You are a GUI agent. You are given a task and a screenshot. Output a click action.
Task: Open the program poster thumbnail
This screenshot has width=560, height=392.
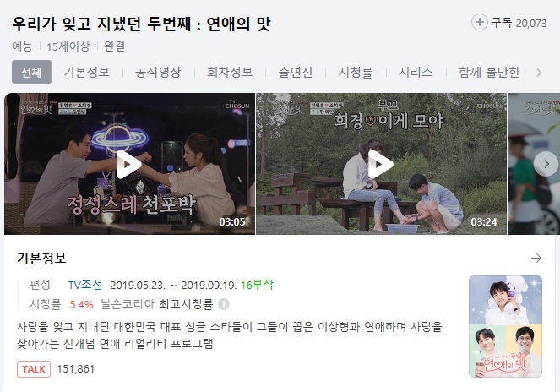(505, 326)
